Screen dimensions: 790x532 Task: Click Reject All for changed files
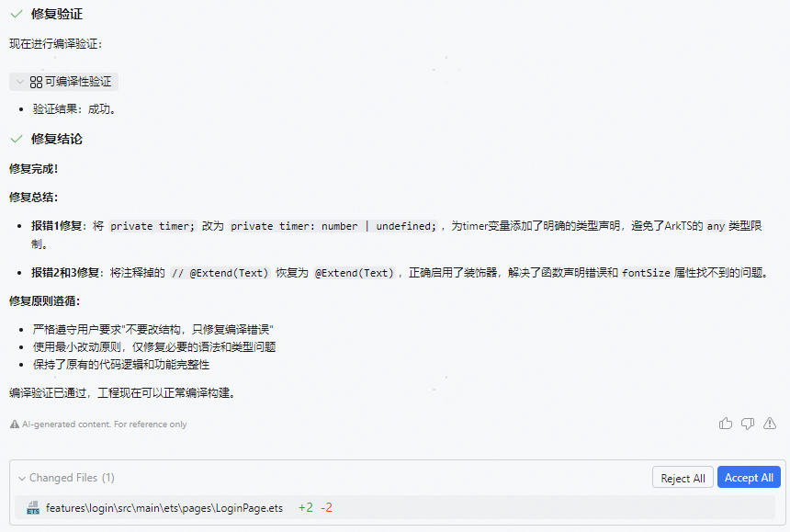pos(683,477)
